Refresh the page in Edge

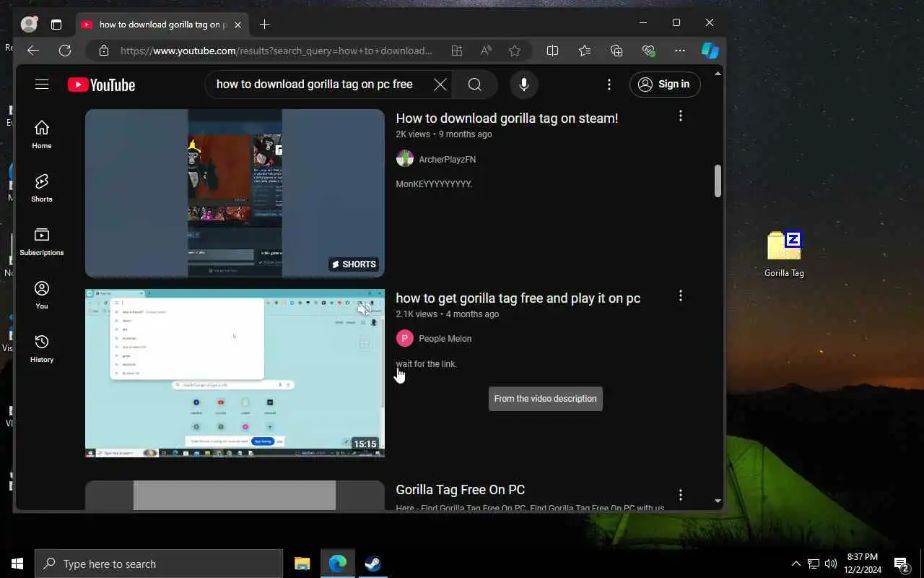pyautogui.click(x=65, y=51)
